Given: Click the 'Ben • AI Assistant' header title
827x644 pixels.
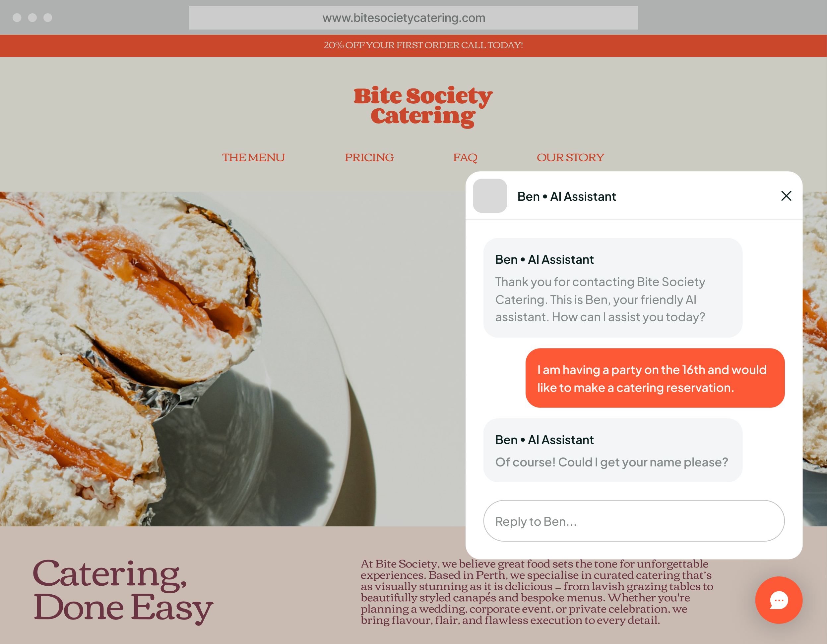Looking at the screenshot, I should [x=566, y=196].
